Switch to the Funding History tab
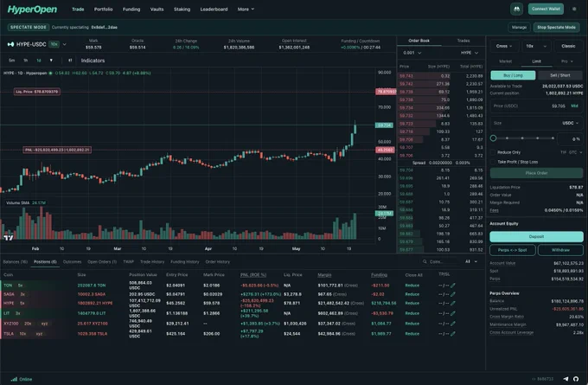Screen dimensions: 588x385 (185, 261)
